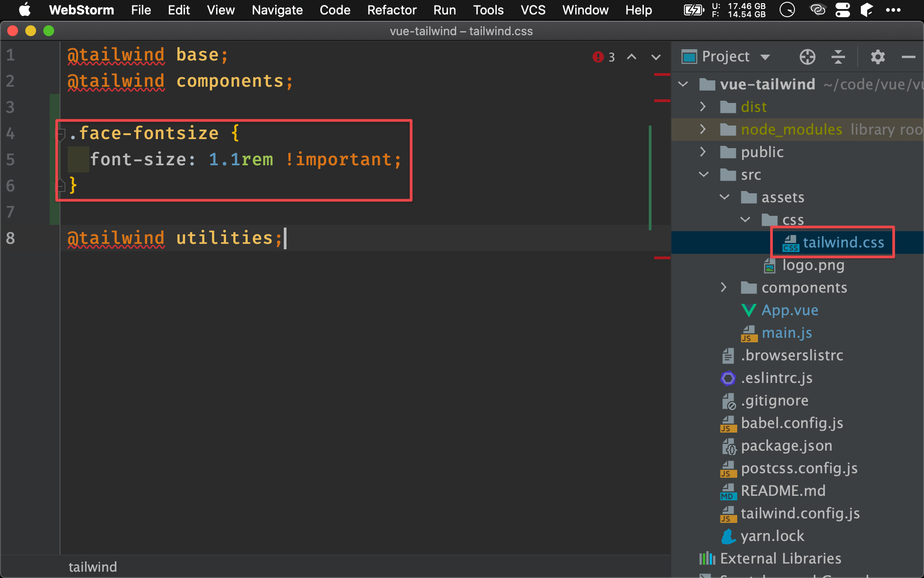Toggle the clock/time menu bar display
Screen dimensions: 924x578
pyautogui.click(x=788, y=9)
